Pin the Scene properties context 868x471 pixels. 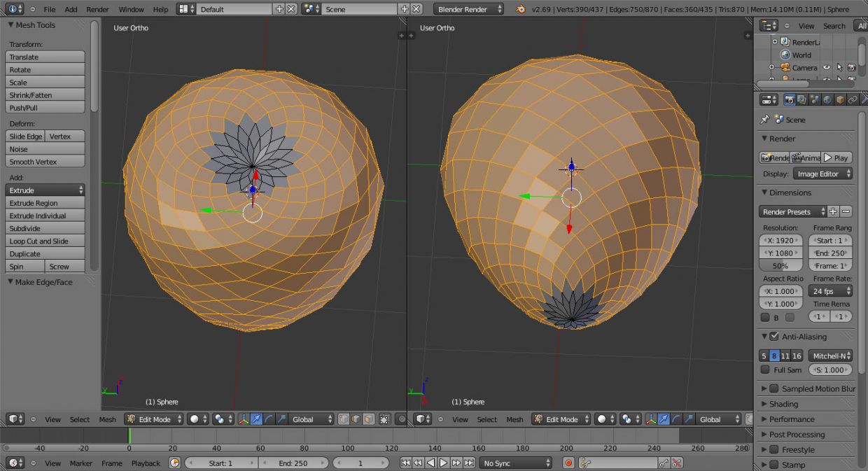[x=765, y=120]
